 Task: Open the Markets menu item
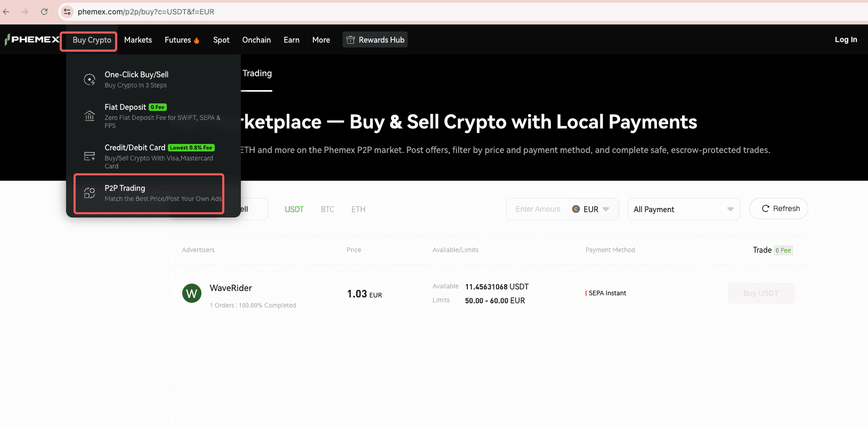138,40
